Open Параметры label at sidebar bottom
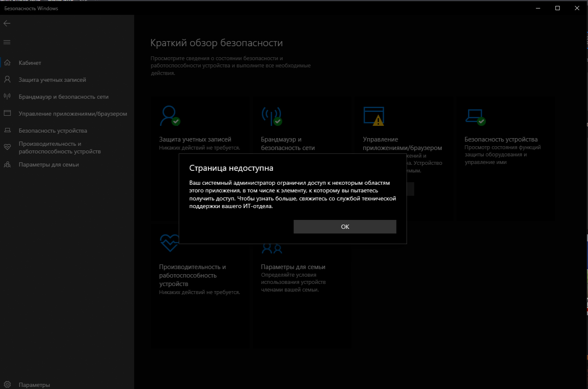This screenshot has width=588, height=389. tap(34, 385)
